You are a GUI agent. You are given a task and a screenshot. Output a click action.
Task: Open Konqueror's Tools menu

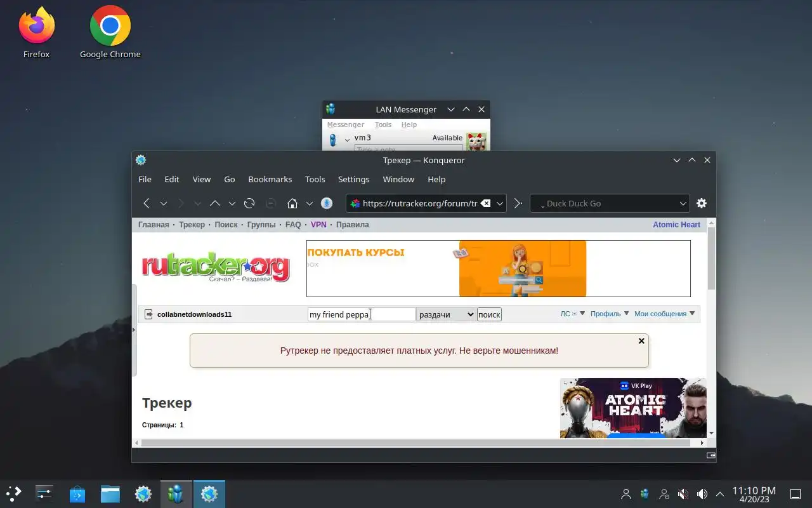click(315, 179)
